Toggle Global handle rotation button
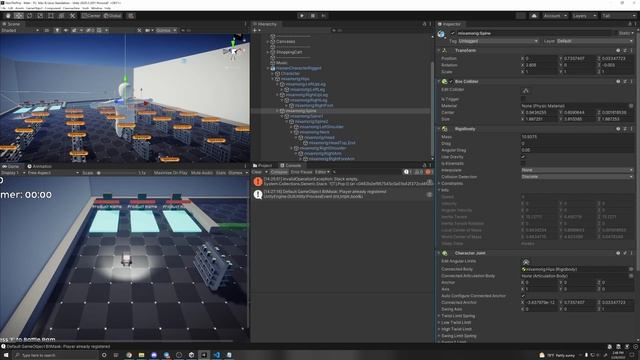This screenshot has height=360, width=640. (112, 16)
